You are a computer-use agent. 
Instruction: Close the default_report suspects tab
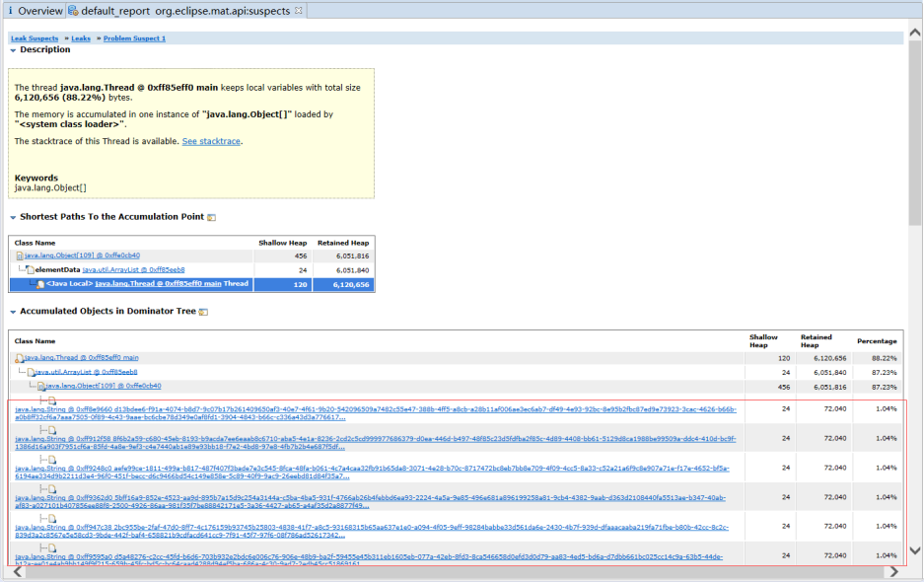(299, 11)
